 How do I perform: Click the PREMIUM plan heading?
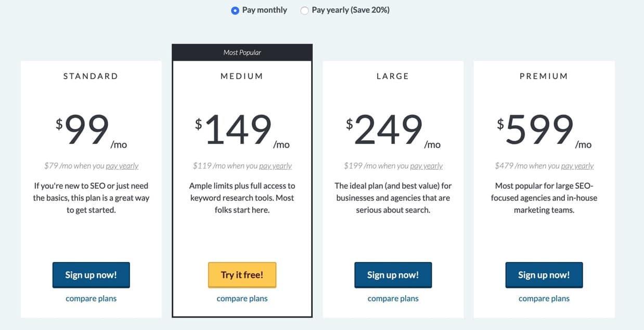pyautogui.click(x=544, y=76)
